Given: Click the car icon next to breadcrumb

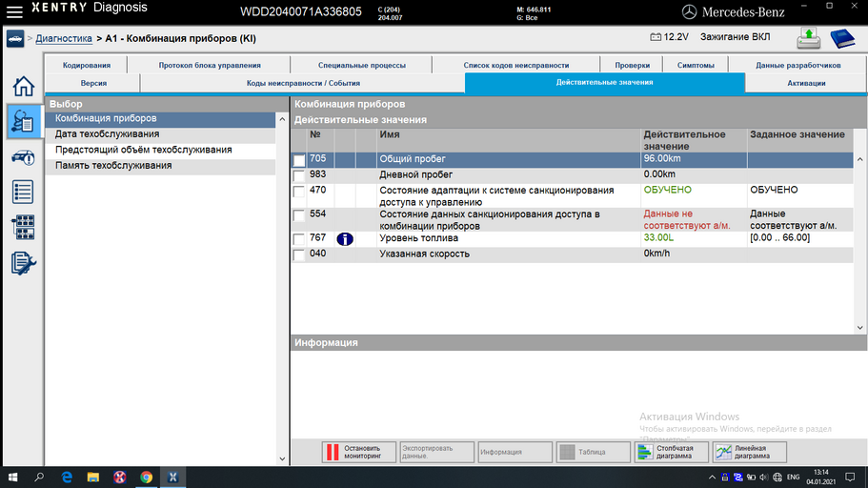Looking at the screenshot, I should click(x=15, y=39).
